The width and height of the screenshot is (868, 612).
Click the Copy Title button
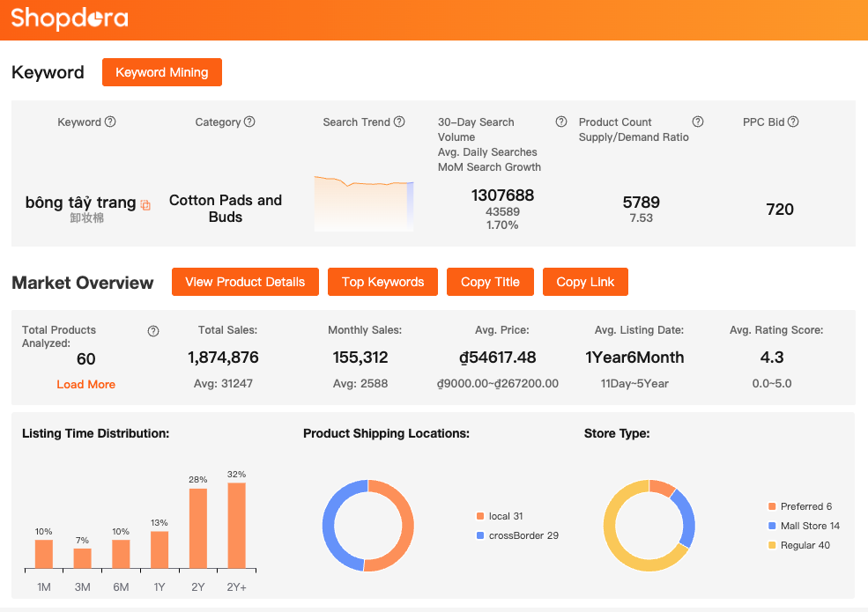(490, 282)
